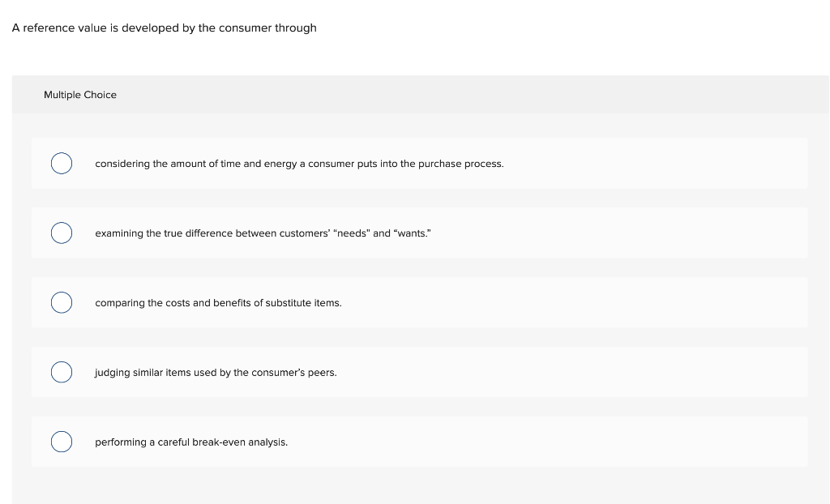Click the fourth answer option row

[x=420, y=372]
